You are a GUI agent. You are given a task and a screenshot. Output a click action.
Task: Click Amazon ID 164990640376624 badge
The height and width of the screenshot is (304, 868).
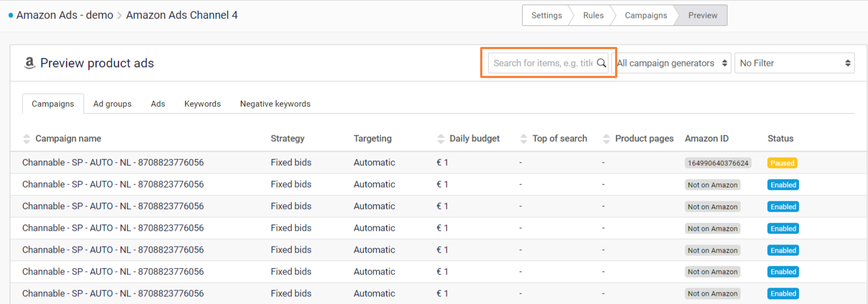pos(718,163)
